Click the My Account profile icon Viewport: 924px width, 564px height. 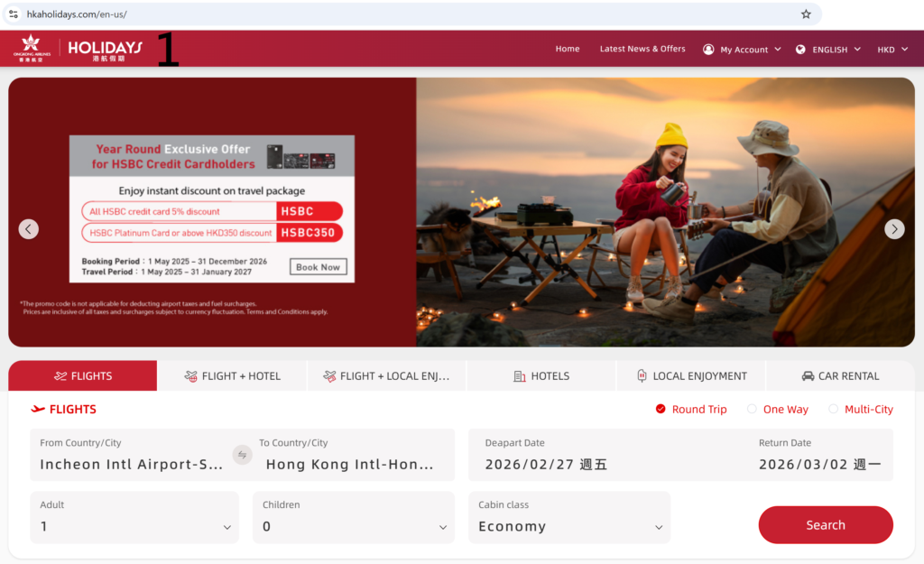(x=708, y=50)
